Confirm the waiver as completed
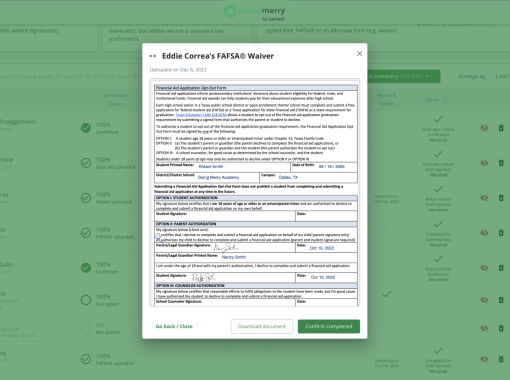Viewport: 510px width, 380px height. (329, 326)
